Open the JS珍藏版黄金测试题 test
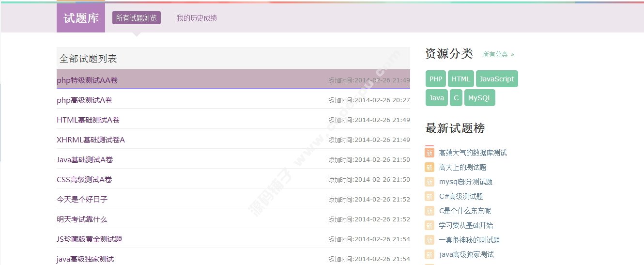Screen dimensions: 644x265 pos(90,239)
